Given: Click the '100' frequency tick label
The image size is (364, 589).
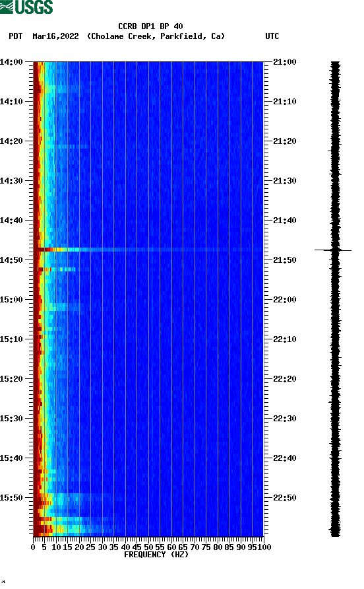Looking at the screenshot, I should (264, 547).
